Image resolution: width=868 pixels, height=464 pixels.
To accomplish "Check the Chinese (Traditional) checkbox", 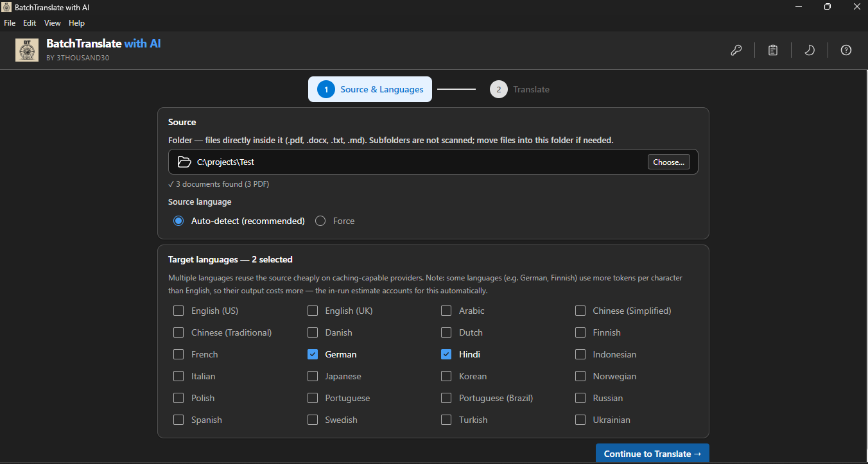I will point(178,332).
